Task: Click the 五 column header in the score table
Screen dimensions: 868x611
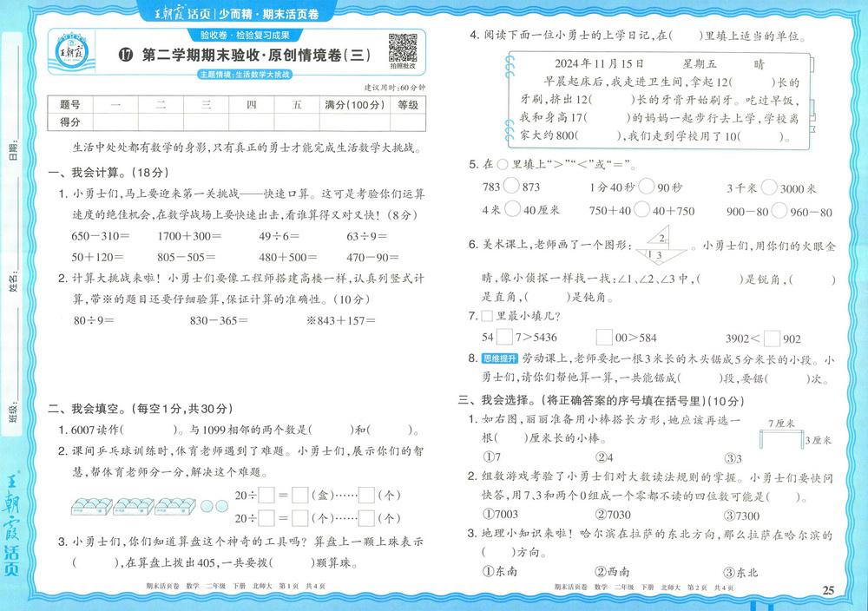Action: [x=297, y=105]
